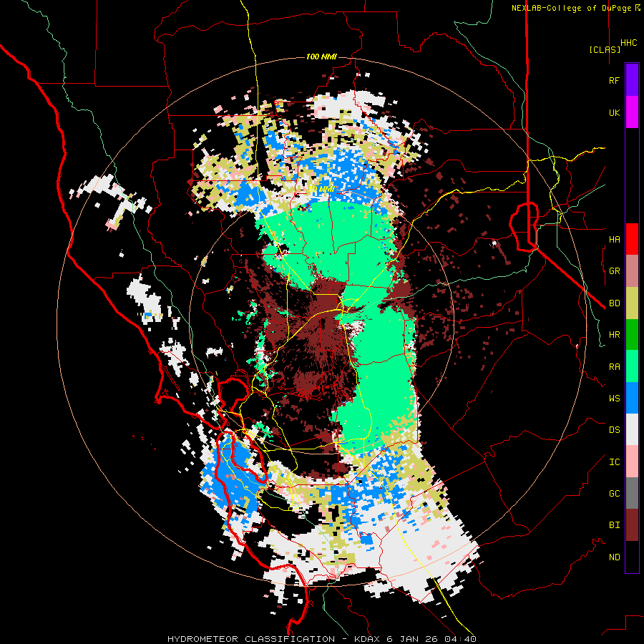Click the white DS legend swatch
The image size is (644, 644).
click(x=632, y=429)
